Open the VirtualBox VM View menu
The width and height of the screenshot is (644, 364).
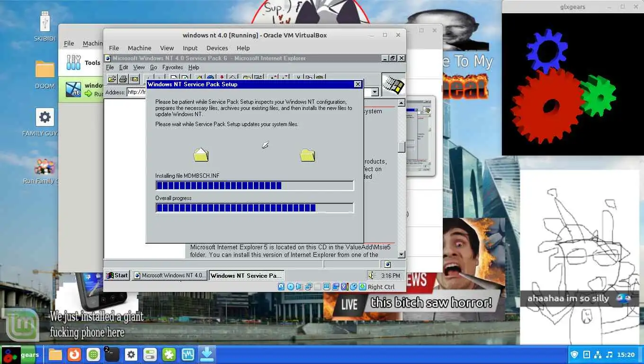pyautogui.click(x=167, y=48)
